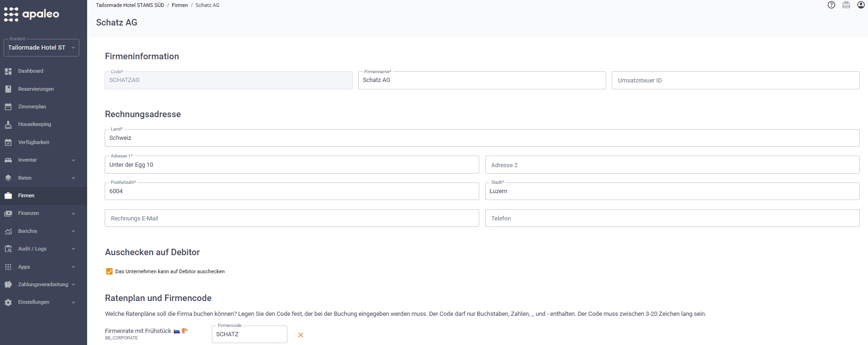Select Firmen in sidebar
Viewport: 868px width, 345px height.
(26, 195)
